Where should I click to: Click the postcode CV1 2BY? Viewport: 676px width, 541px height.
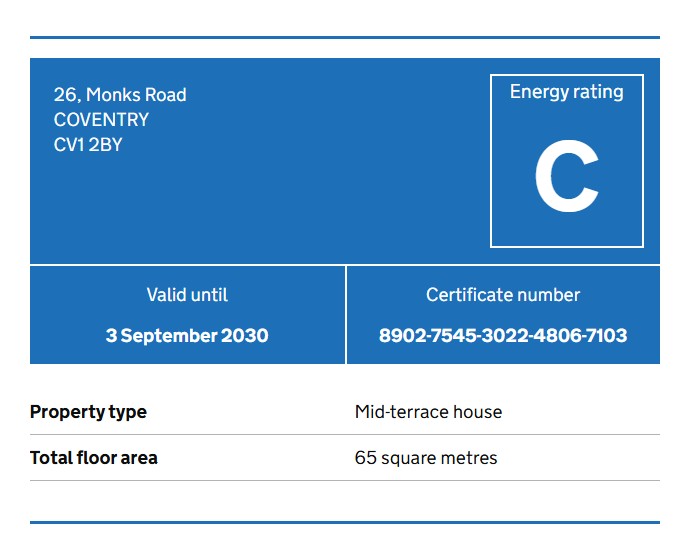click(x=88, y=145)
